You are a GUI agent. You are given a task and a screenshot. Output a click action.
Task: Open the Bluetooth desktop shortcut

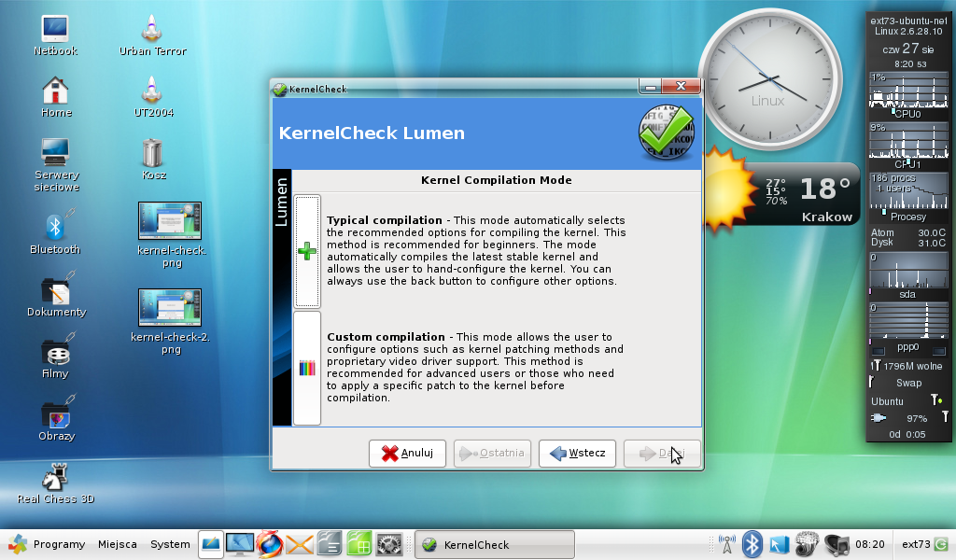[55, 231]
